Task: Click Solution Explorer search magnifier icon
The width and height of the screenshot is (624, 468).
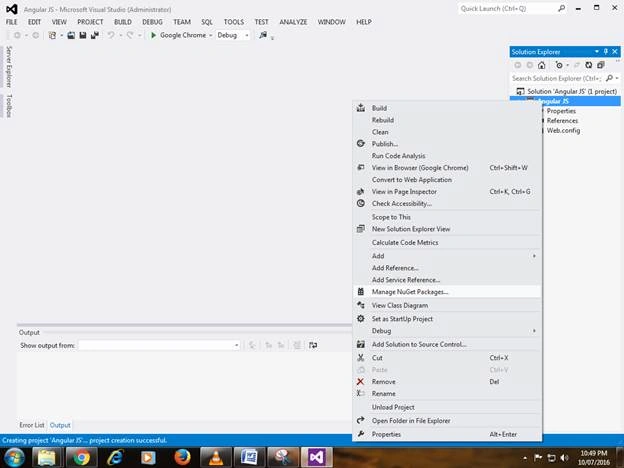Action: point(609,78)
